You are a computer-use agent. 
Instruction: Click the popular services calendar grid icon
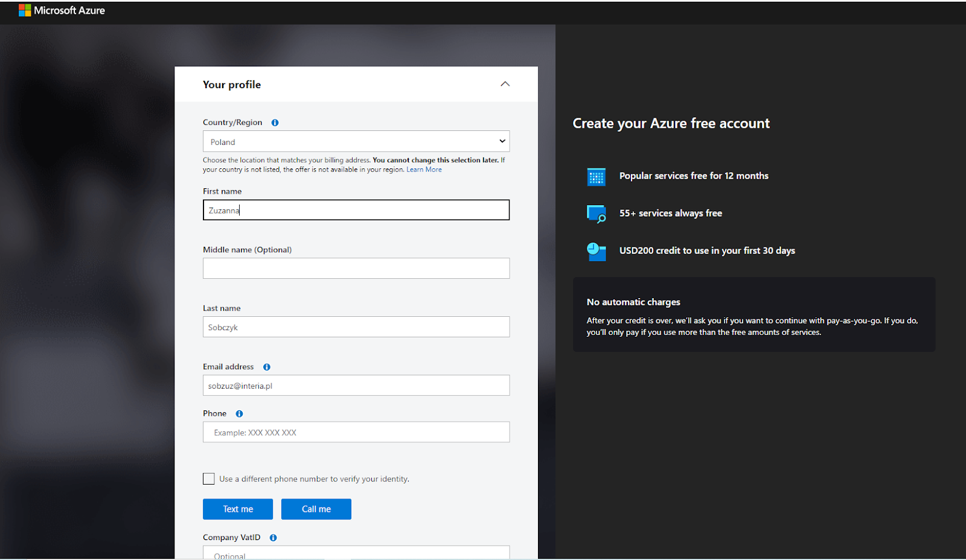[596, 177]
